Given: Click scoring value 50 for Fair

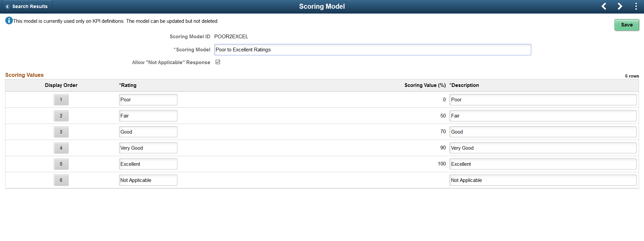Looking at the screenshot, I should [x=443, y=116].
